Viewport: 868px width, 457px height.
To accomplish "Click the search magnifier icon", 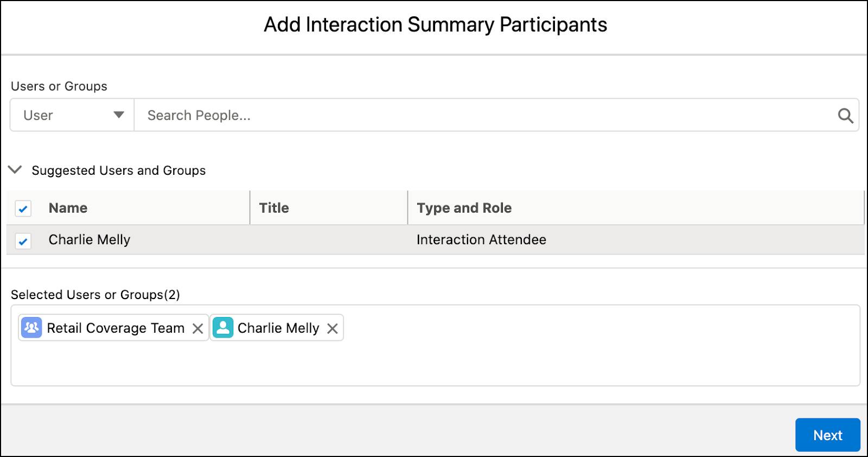I will (845, 116).
